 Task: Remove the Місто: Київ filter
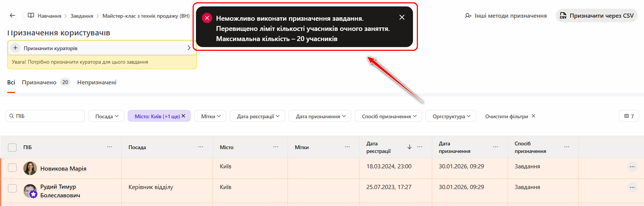(x=184, y=116)
